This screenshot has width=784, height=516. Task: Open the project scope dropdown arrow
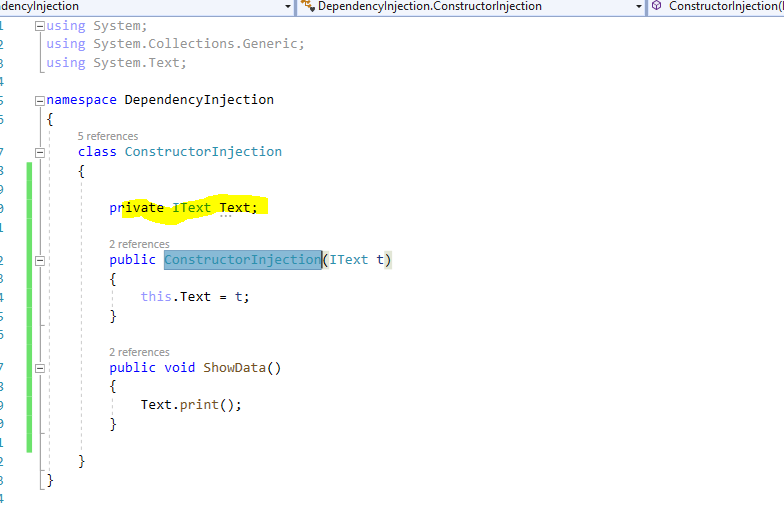(288, 6)
